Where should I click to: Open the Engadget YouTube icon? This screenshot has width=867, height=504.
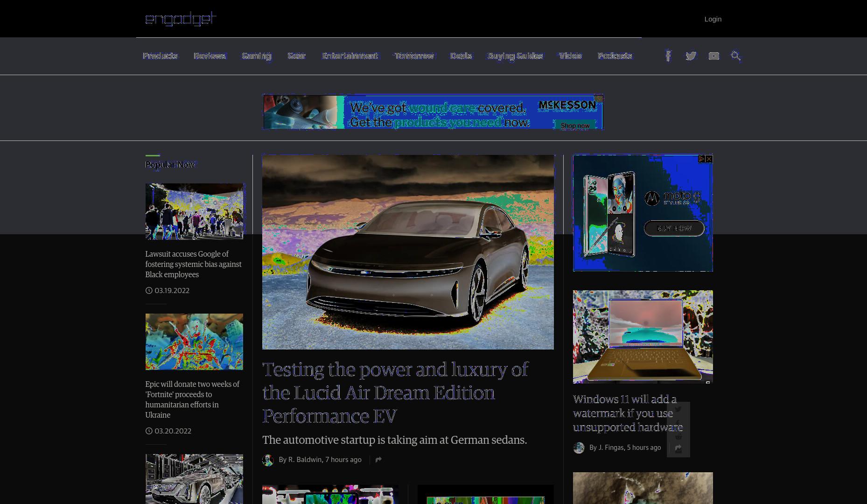pyautogui.click(x=713, y=56)
